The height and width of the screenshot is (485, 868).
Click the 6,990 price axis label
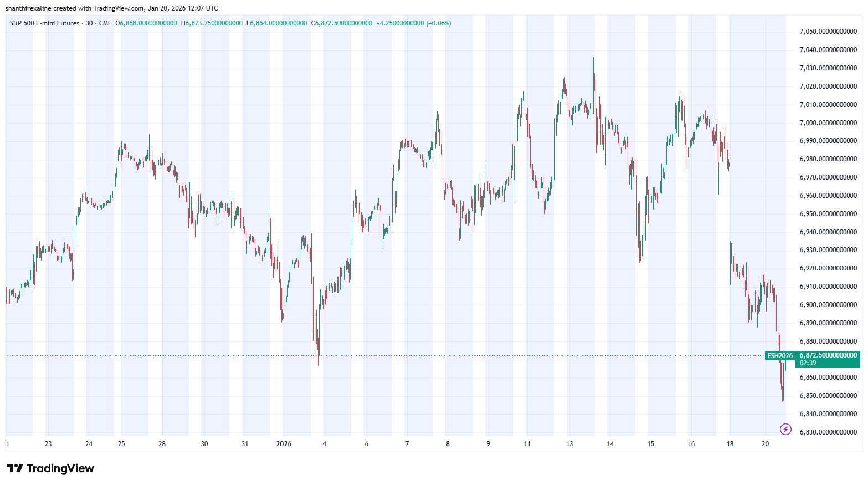828,141
